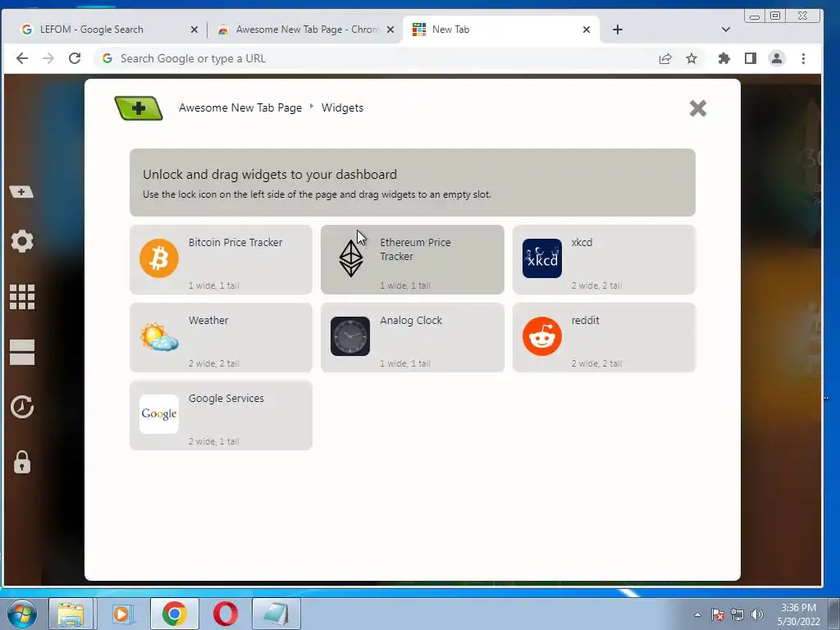Select the Ethereum Price Tracker title text
Image resolution: width=840 pixels, height=630 pixels.
pyautogui.click(x=415, y=249)
